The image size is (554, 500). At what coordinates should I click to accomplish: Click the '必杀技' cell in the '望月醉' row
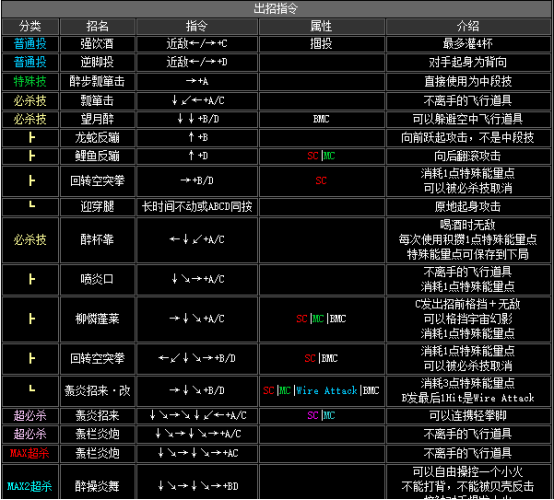point(30,119)
